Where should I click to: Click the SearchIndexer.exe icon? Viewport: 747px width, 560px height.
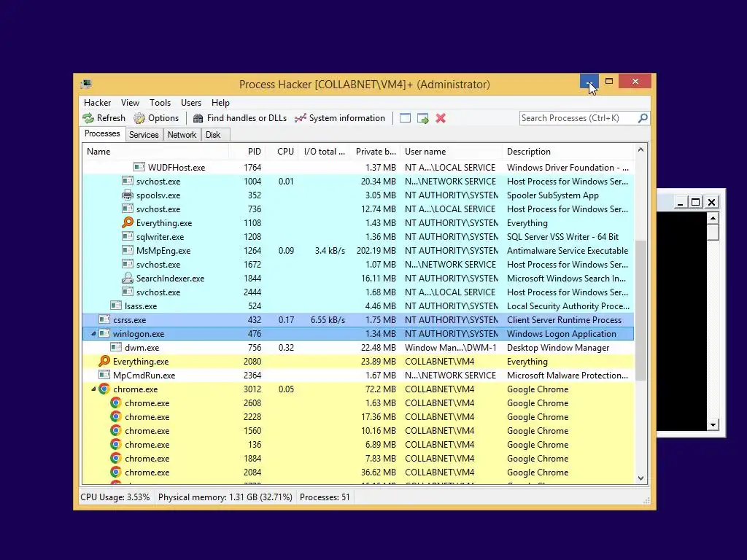[127, 278]
